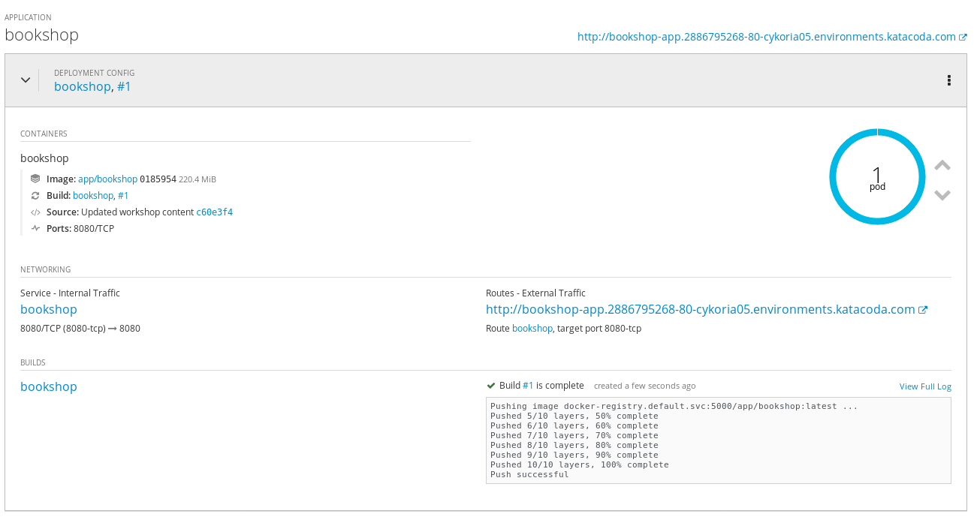Open bookshop deployment config link in header
This screenshot has width=980, height=523.
(x=83, y=86)
